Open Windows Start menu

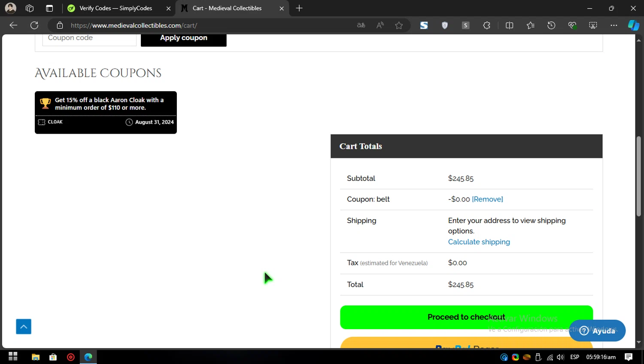point(13,357)
